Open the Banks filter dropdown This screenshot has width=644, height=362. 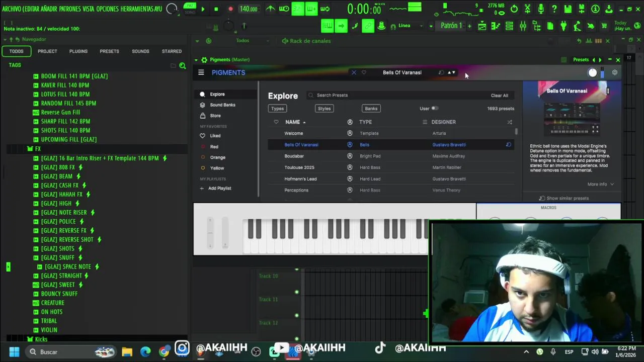(x=371, y=109)
